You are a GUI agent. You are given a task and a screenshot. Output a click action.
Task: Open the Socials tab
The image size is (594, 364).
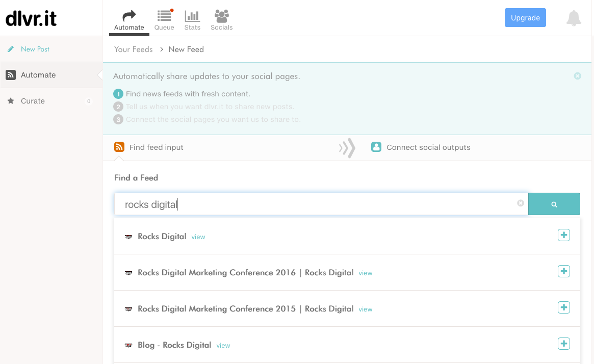pyautogui.click(x=222, y=20)
